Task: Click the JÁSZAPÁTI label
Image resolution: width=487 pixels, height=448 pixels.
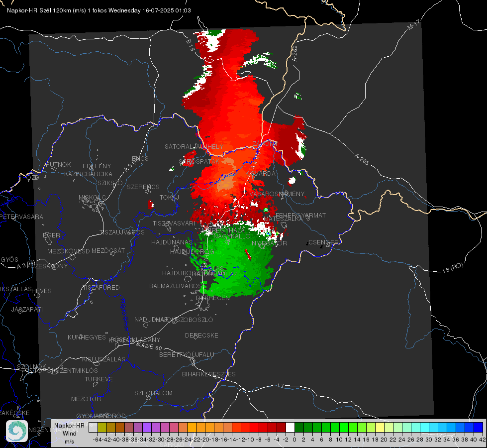Action: point(27,309)
